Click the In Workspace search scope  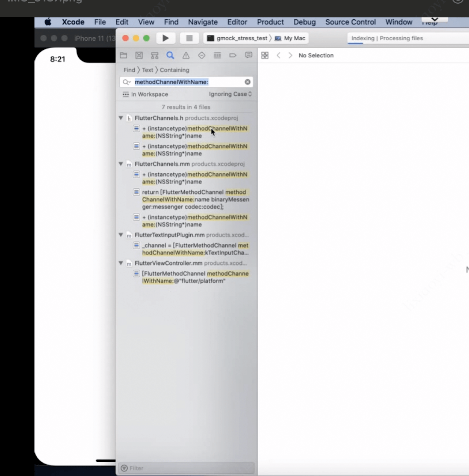[146, 94]
